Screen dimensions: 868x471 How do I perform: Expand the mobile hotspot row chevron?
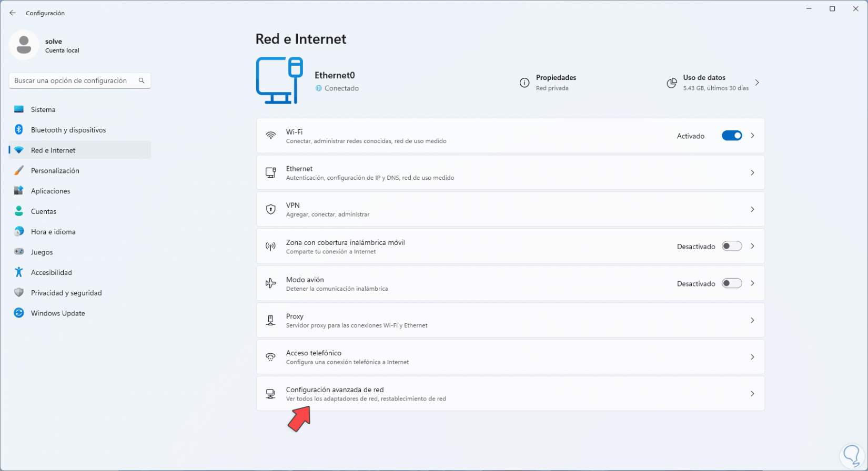753,246
